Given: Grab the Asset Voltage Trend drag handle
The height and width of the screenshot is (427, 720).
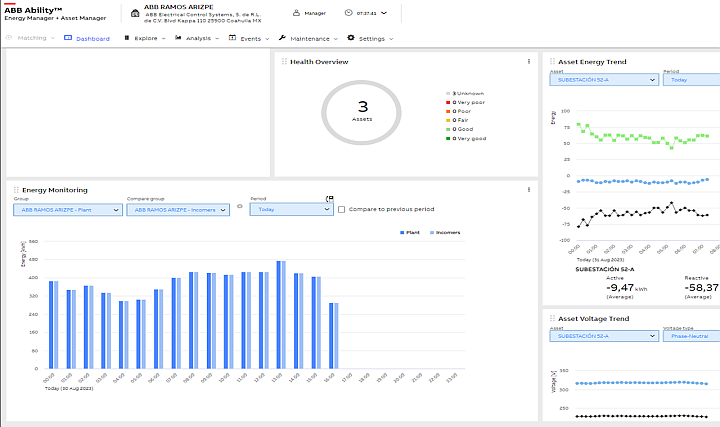Looking at the screenshot, I should (551, 319).
